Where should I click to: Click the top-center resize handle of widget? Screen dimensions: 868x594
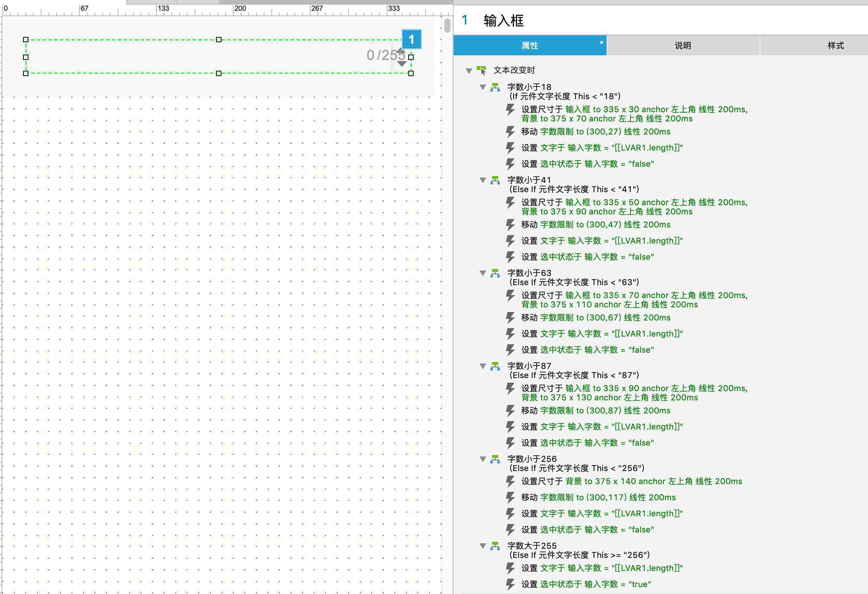218,40
